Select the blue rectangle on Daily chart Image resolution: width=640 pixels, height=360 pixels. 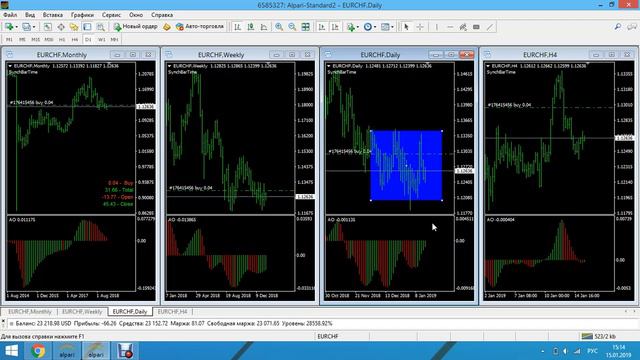tap(406, 165)
